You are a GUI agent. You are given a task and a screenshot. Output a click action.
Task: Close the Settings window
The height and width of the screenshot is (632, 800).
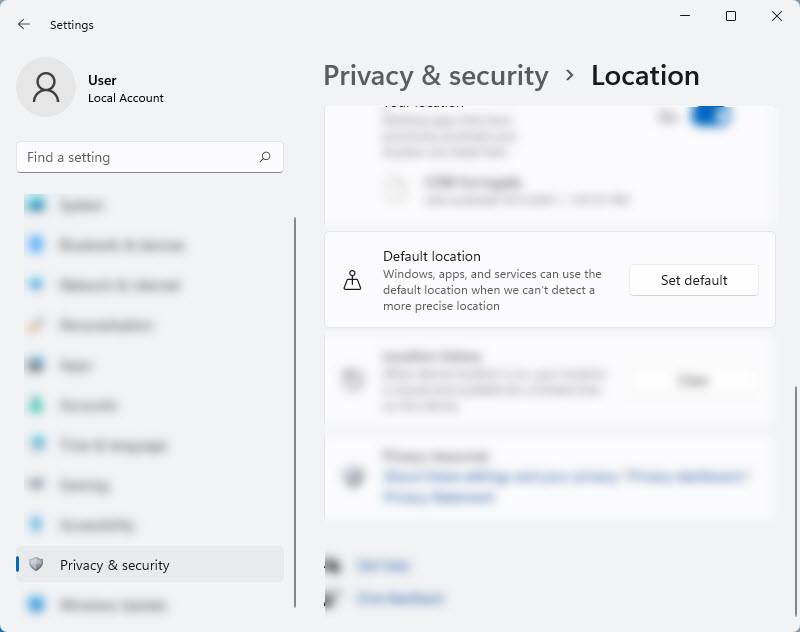[777, 16]
